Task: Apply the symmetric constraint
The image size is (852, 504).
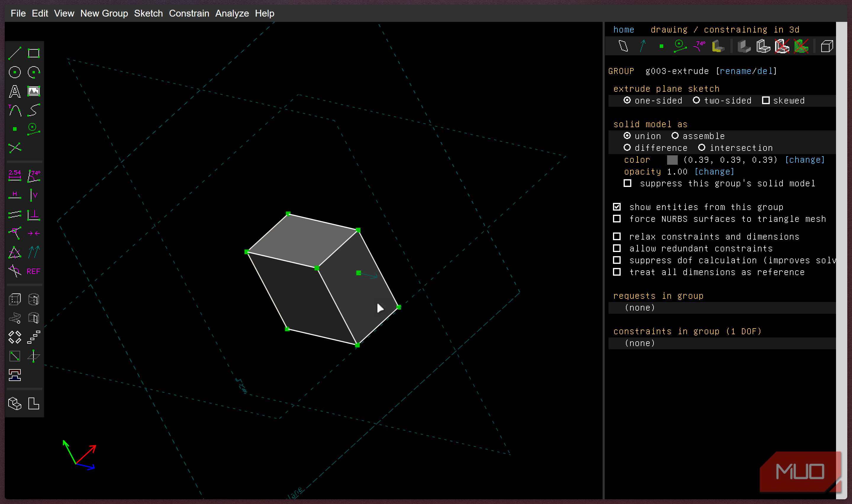Action: [34, 233]
